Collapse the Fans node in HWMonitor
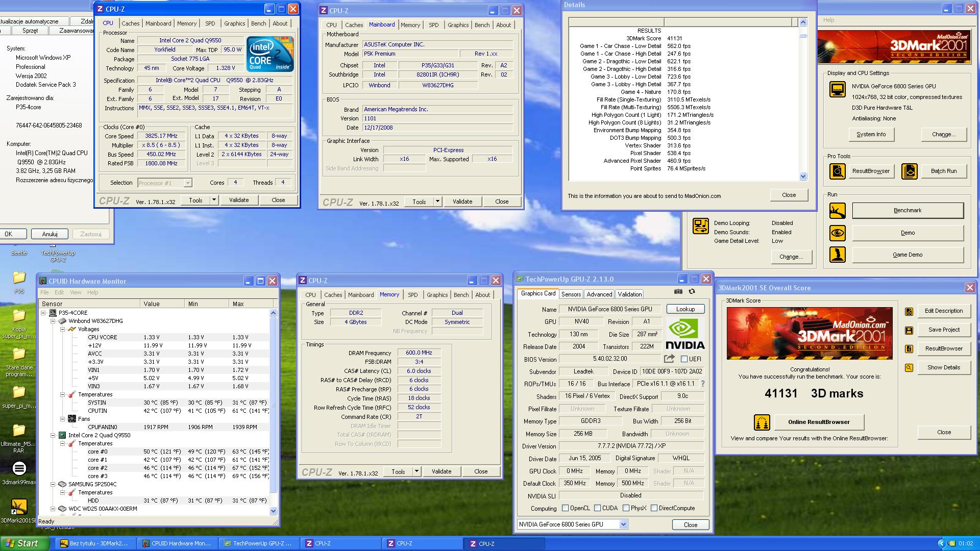This screenshot has height=551, width=980. (62, 419)
